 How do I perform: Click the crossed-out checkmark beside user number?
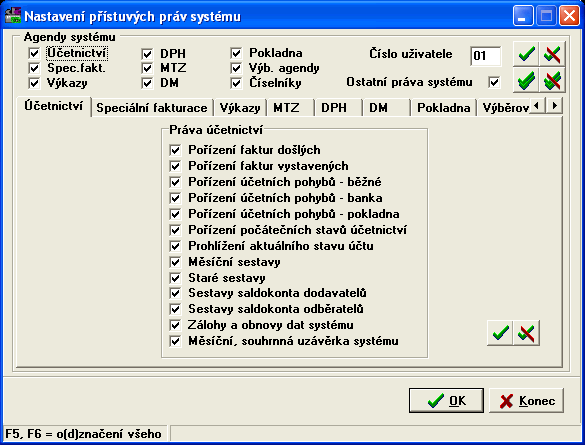coord(552,54)
